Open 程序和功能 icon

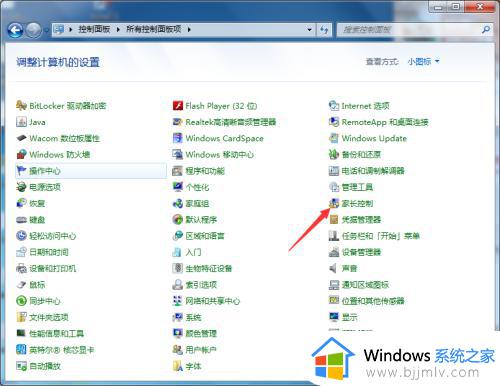tap(178, 171)
